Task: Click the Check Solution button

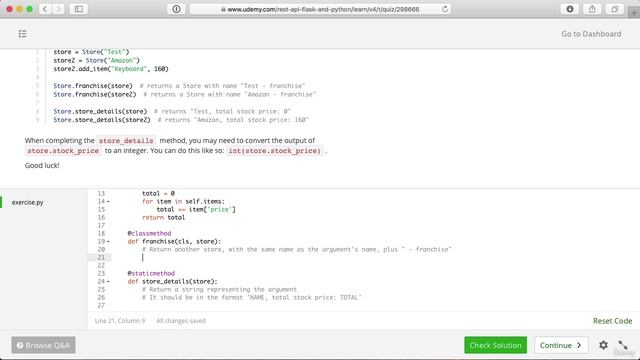Action: 496,345
